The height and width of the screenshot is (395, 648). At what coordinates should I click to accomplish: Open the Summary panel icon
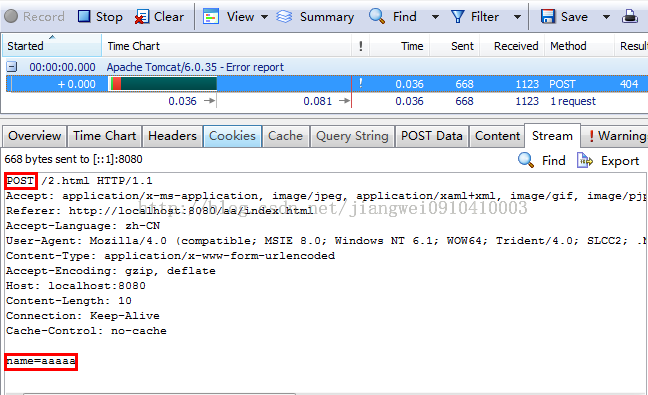pos(284,17)
